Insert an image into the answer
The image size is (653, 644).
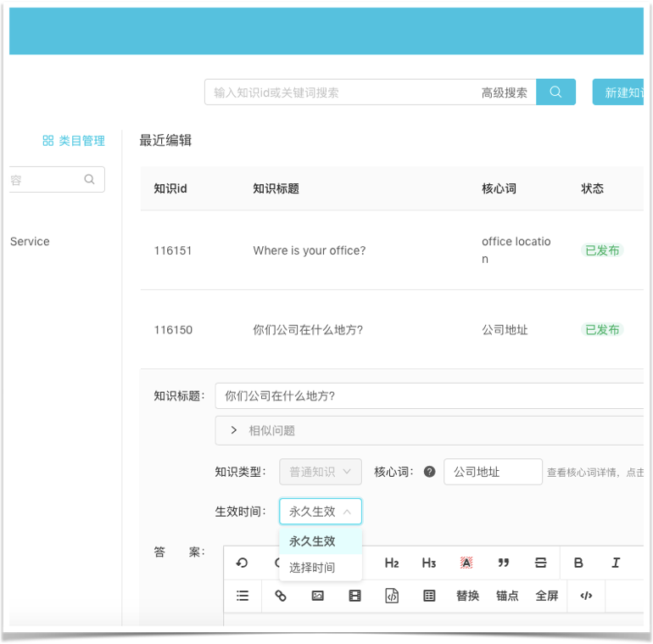[318, 596]
